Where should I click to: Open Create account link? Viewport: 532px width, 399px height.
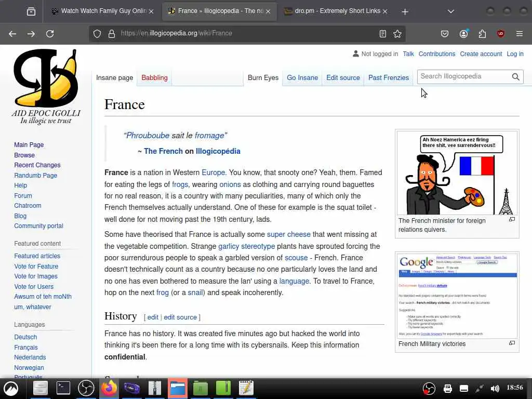tap(481, 54)
